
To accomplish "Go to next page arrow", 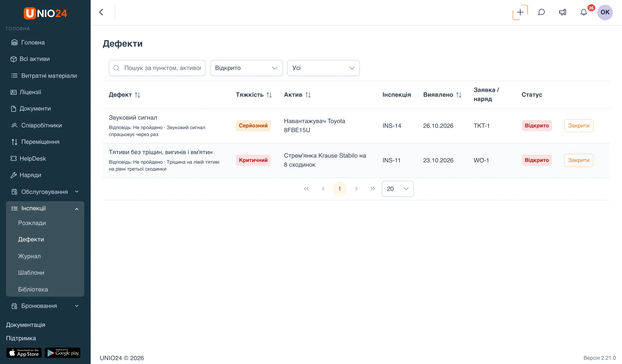I will click(x=356, y=188).
